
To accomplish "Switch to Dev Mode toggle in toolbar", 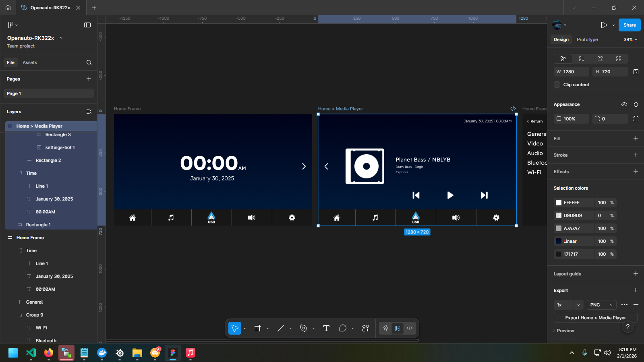I will pyautogui.click(x=410, y=328).
